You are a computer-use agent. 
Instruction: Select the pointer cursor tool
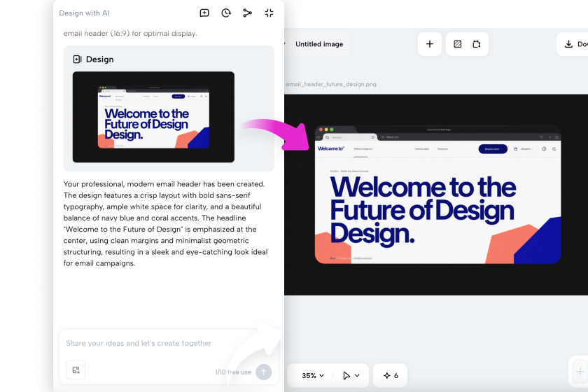click(346, 375)
